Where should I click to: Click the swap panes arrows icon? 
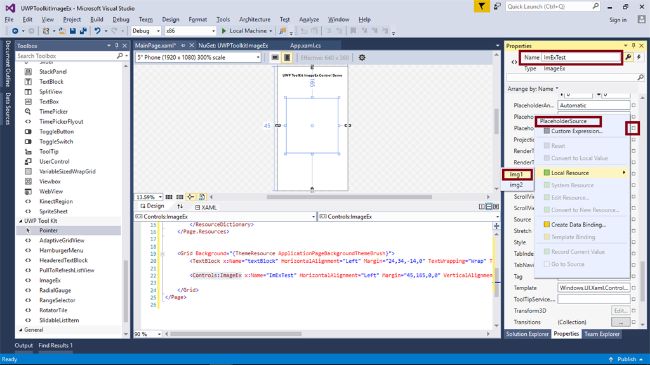tap(180, 206)
